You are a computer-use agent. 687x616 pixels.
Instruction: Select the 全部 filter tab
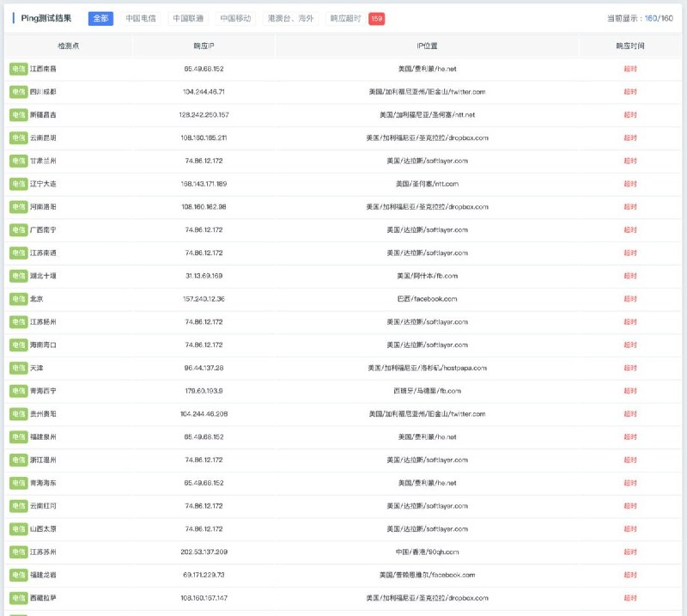coord(100,18)
